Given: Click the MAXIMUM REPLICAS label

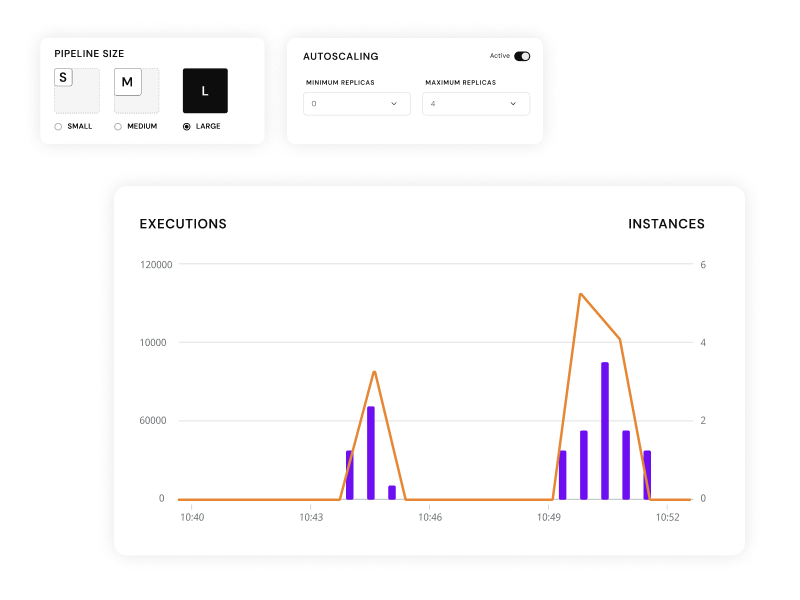Looking at the screenshot, I should pos(461,82).
